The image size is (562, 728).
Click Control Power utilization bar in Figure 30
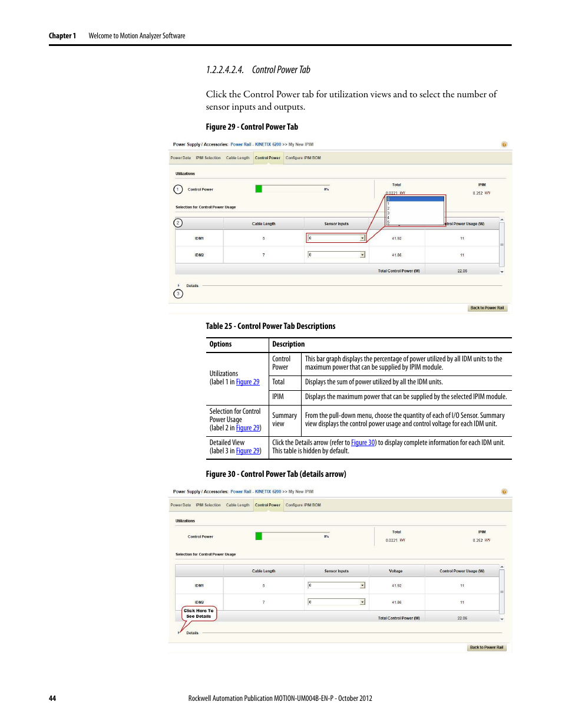click(292, 536)
